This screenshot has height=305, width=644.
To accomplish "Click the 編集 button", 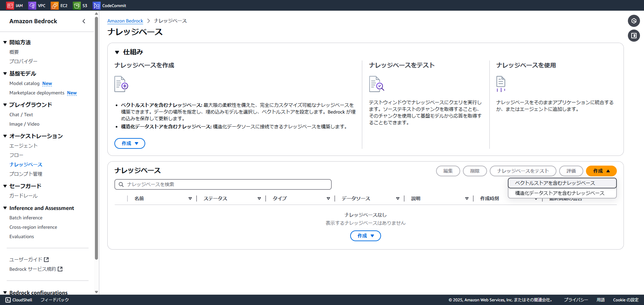I will pos(448,171).
